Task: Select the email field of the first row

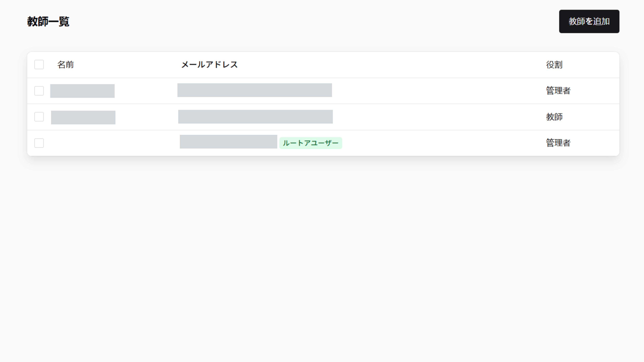Action: point(255,91)
